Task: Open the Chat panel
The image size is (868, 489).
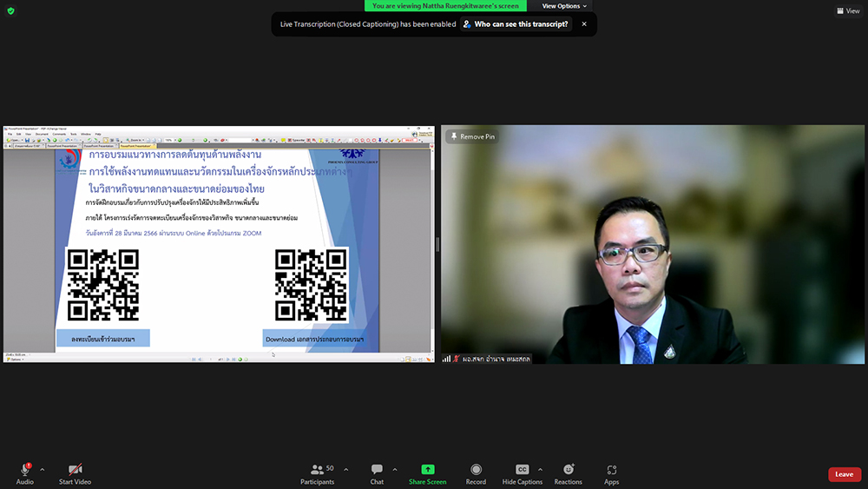Action: coord(377,470)
